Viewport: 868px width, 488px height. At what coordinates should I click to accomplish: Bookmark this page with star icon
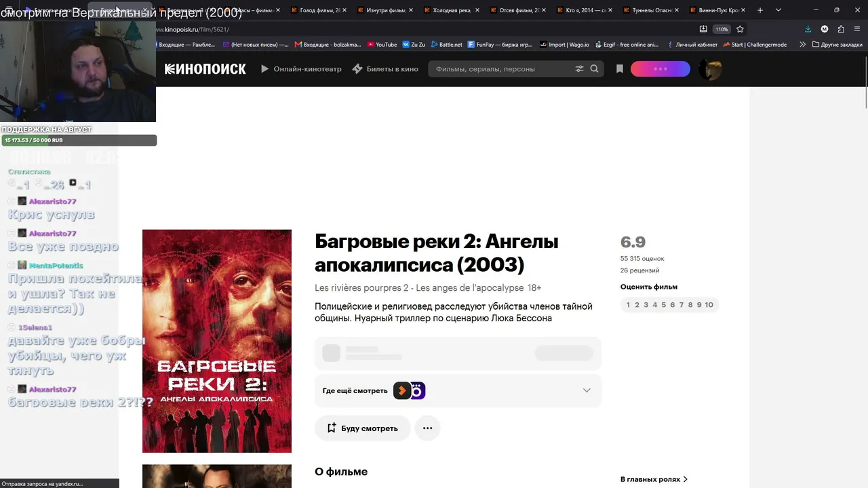[740, 29]
